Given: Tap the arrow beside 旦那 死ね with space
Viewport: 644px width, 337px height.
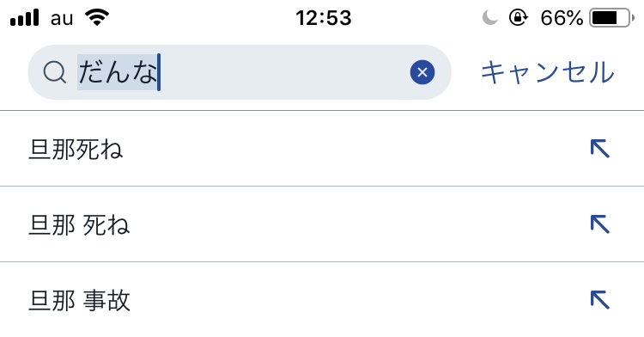Looking at the screenshot, I should tap(599, 224).
